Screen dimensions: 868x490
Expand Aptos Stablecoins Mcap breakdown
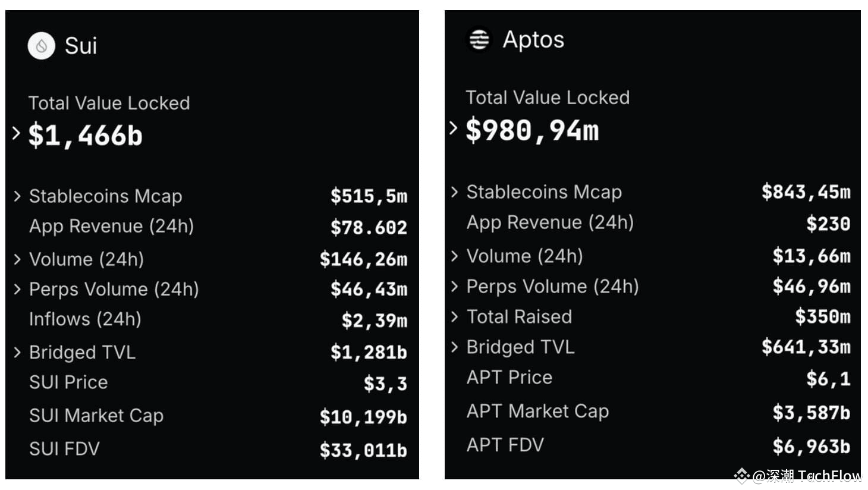(x=455, y=192)
